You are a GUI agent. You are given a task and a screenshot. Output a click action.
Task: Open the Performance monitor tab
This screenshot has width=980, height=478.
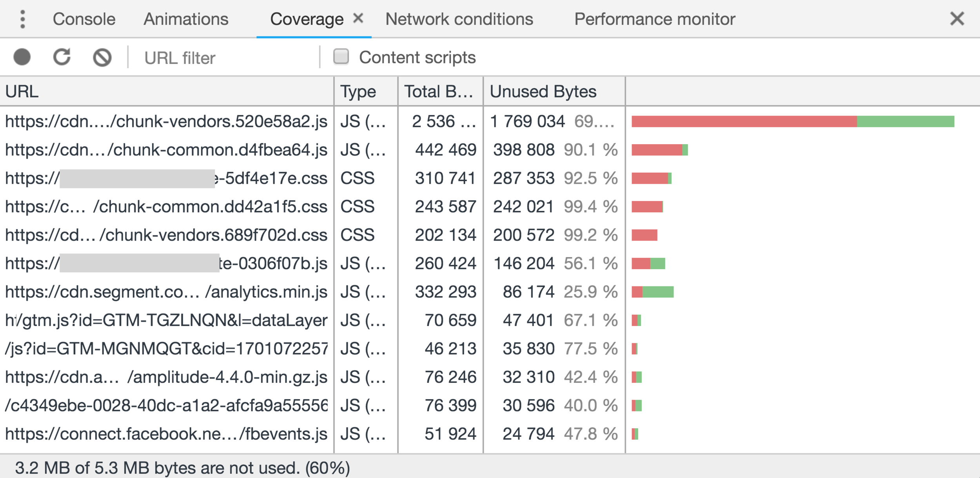[655, 19]
